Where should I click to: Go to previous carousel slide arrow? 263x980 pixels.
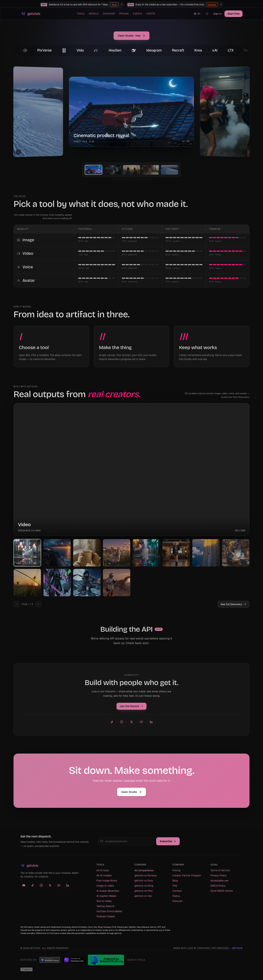(18, 152)
